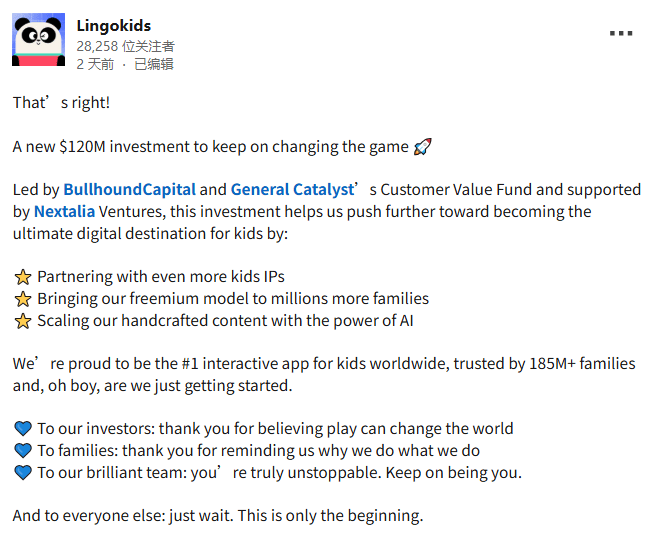Click the star beside "Scaling our handcrafted content"
665x534 pixels.
[23, 321]
